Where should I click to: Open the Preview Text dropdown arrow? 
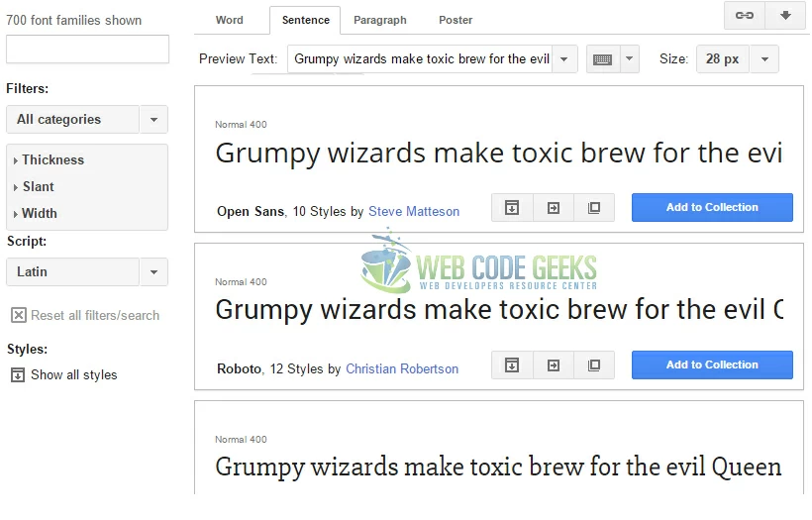tap(564, 59)
